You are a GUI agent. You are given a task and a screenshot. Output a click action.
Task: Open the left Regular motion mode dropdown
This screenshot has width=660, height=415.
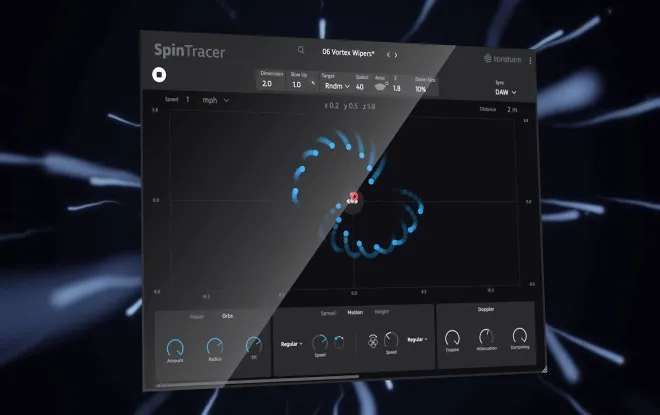(x=292, y=344)
